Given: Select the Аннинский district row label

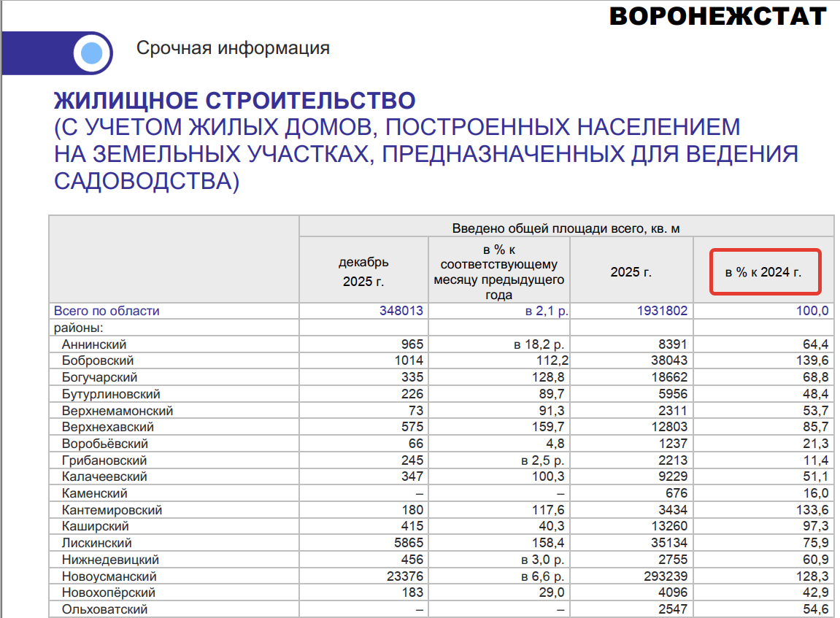Looking at the screenshot, I should coord(94,344).
